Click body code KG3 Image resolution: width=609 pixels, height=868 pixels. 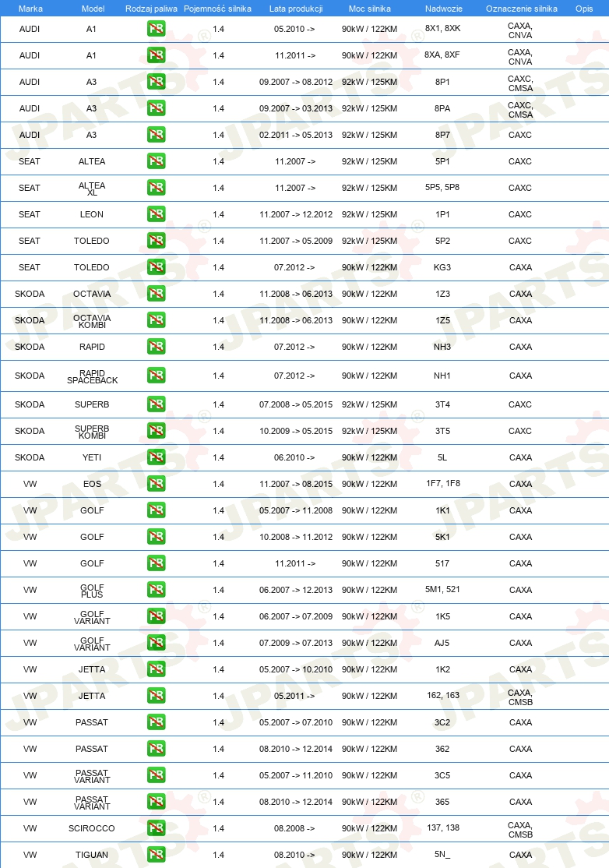tap(442, 266)
